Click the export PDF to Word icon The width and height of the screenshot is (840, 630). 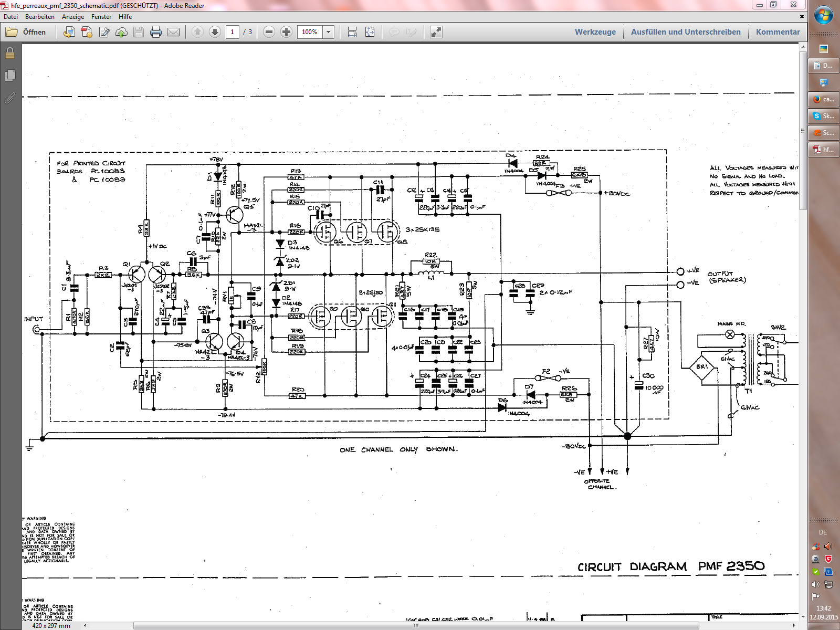pos(69,32)
